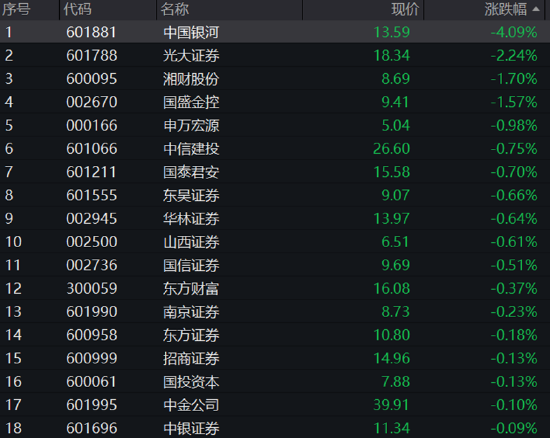The image size is (550, 438).
Task: Select the 中信建投 stock name
Action: click(x=191, y=149)
